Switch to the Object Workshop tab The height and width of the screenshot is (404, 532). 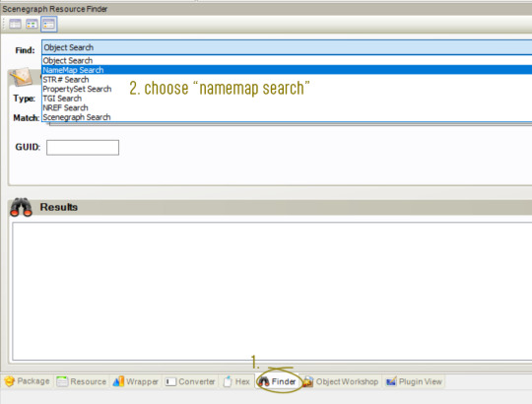coord(341,381)
